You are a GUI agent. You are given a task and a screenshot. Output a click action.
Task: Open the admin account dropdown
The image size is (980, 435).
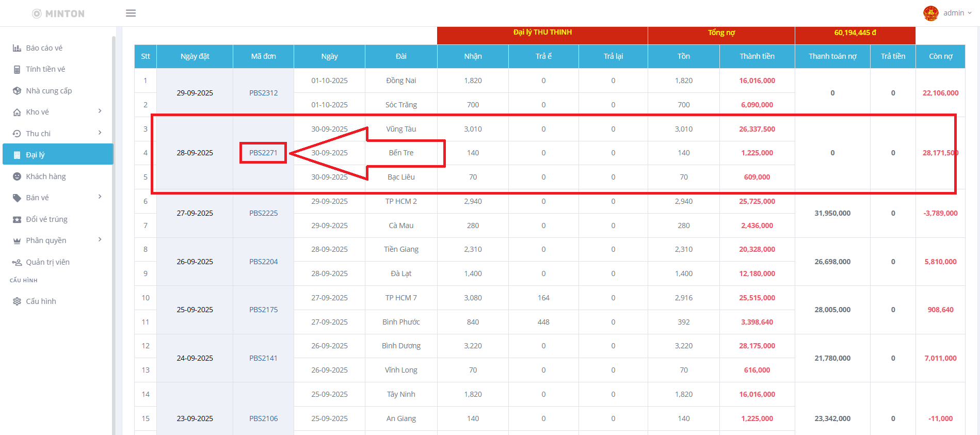coord(957,13)
